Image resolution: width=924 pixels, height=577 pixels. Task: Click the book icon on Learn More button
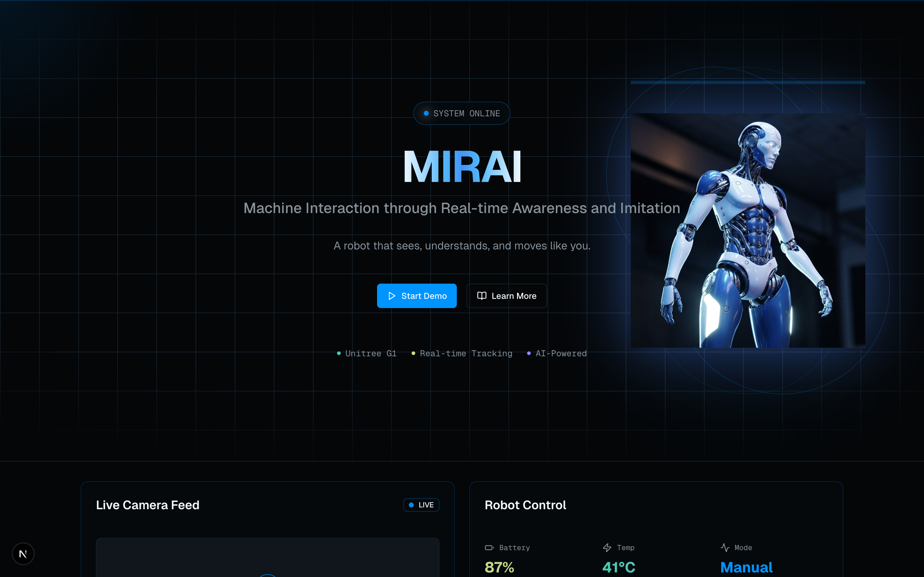pos(482,296)
